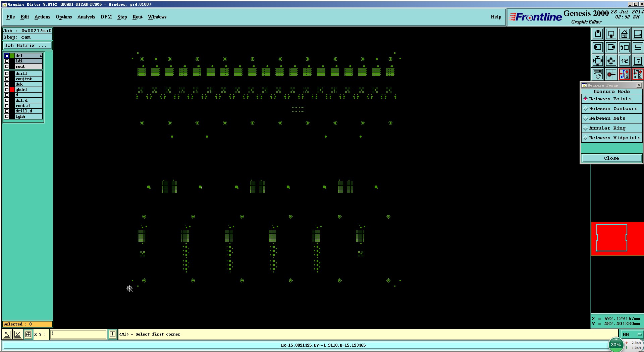The height and width of the screenshot is (352, 644).
Task: Click the angle measurement icon in bottom bar
Action: coord(18,334)
